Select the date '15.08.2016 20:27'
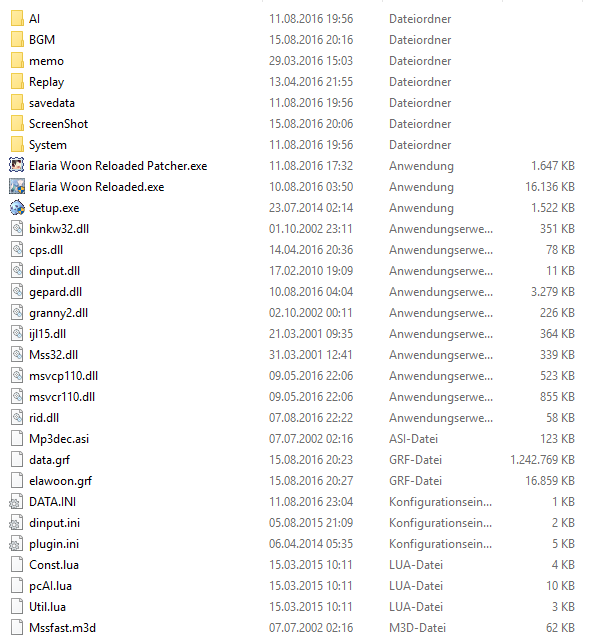 [x=311, y=481]
